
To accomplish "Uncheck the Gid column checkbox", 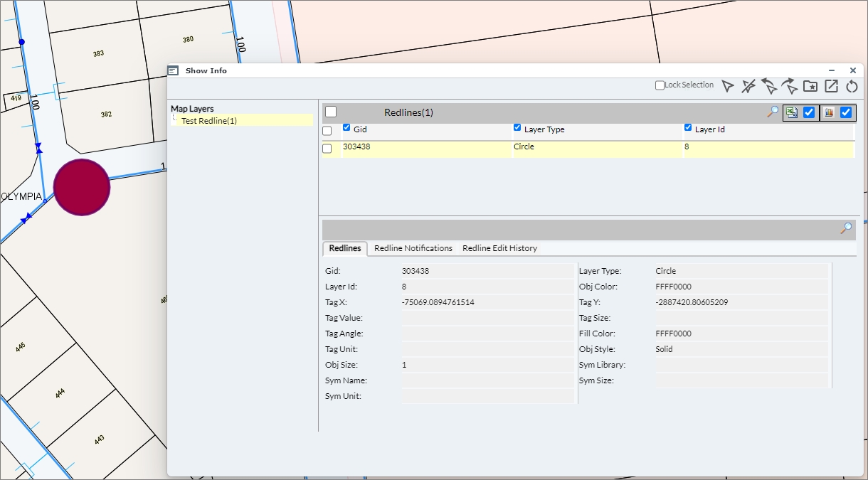I will tap(346, 128).
